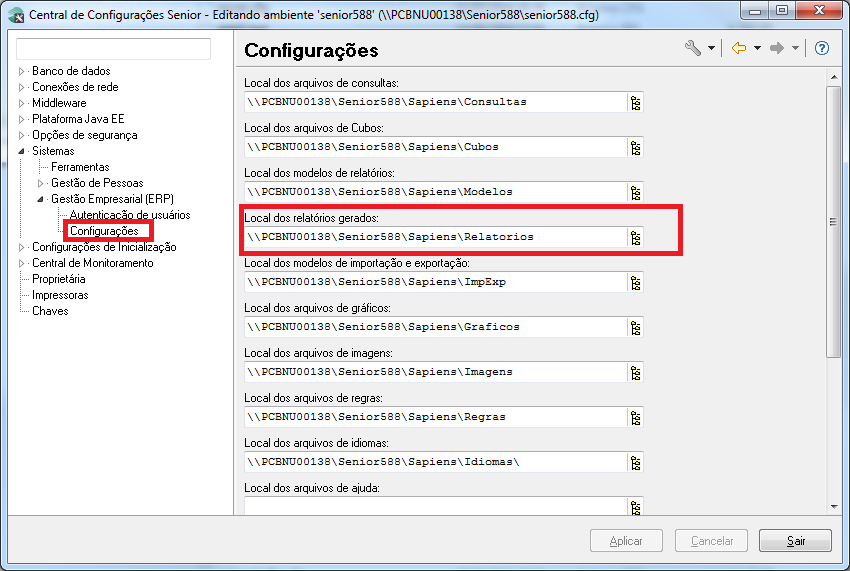Select Middleware label in tree
This screenshot has height=571, width=850.
pos(59,103)
